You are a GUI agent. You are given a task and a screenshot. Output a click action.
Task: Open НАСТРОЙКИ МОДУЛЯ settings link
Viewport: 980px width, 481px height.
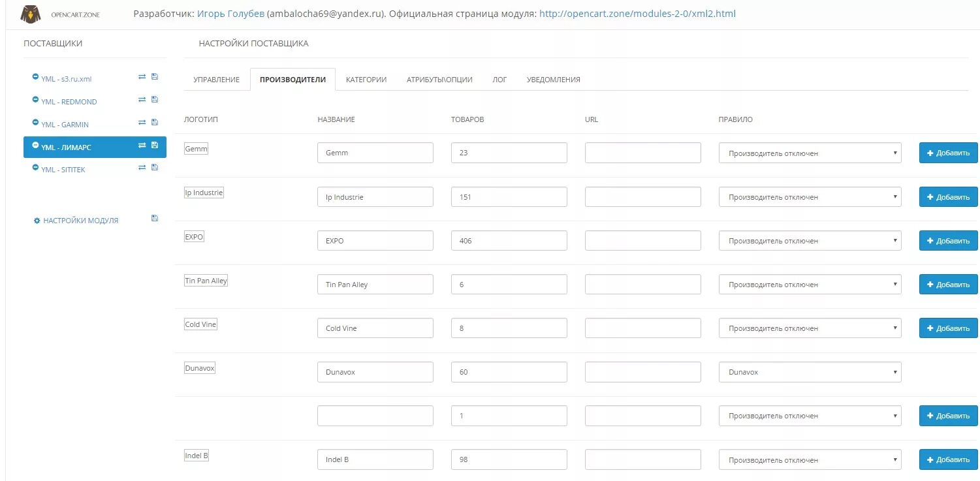[x=81, y=221]
